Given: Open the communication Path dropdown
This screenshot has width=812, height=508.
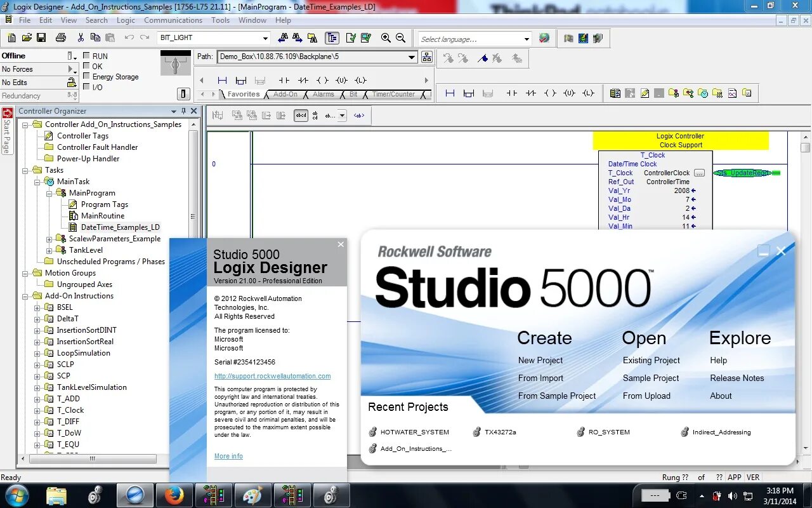Looking at the screenshot, I should [412, 57].
